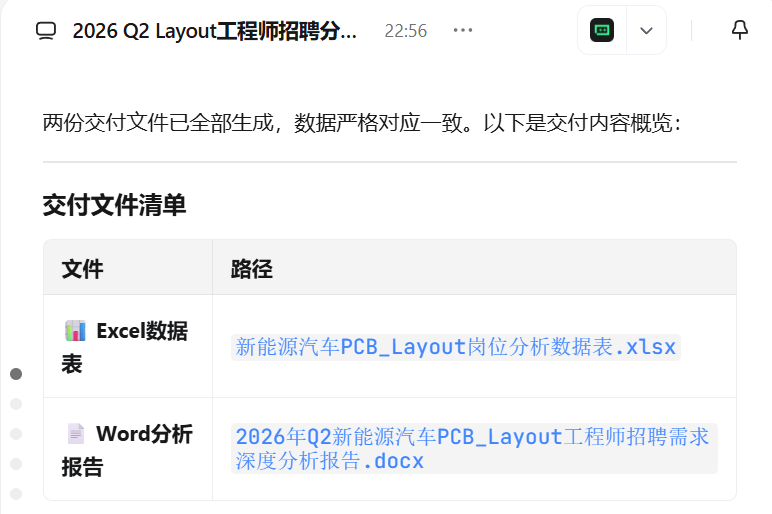This screenshot has height=514, width=772.
Task: Expand the chevron dropdown next to green icon
Action: coord(646,31)
